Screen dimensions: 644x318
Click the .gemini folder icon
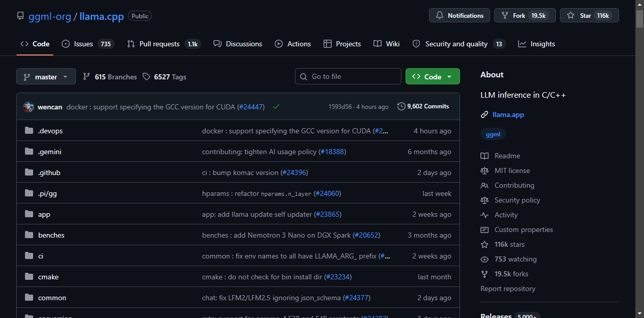click(29, 152)
